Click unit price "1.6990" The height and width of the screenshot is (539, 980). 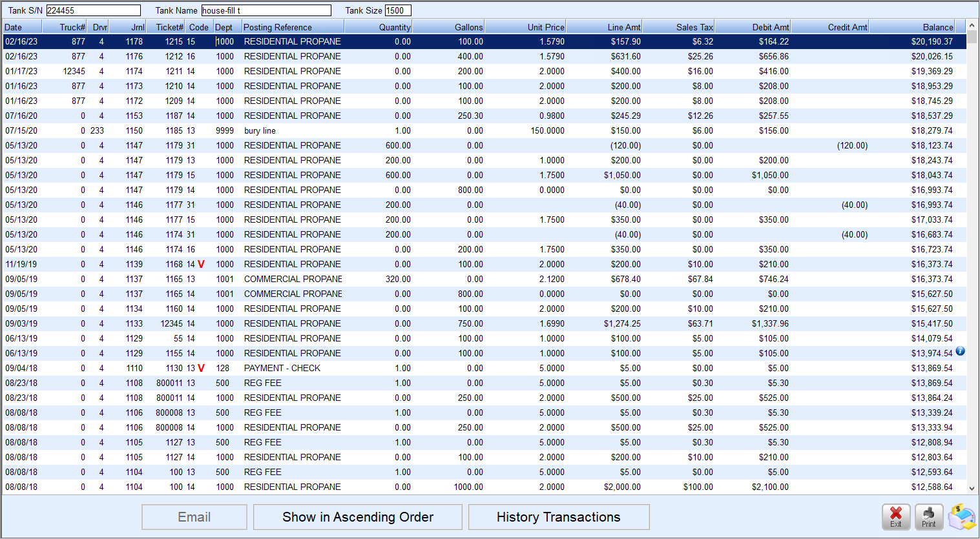click(552, 323)
